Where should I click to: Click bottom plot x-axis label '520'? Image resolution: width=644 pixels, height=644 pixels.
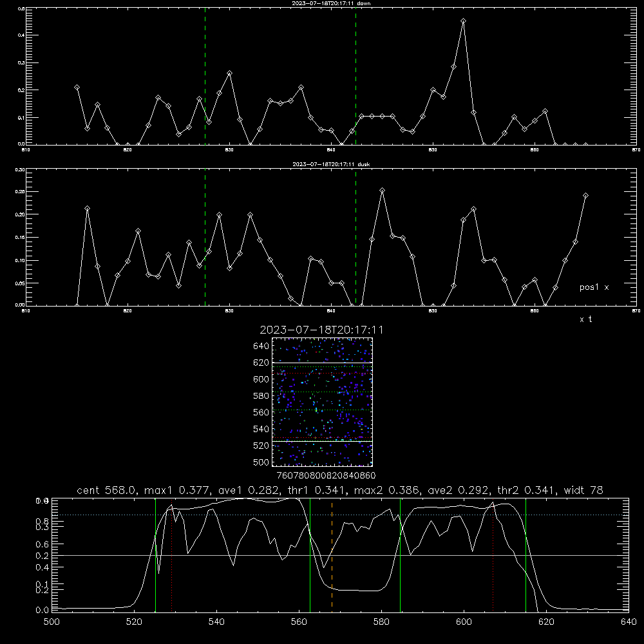[134, 621]
